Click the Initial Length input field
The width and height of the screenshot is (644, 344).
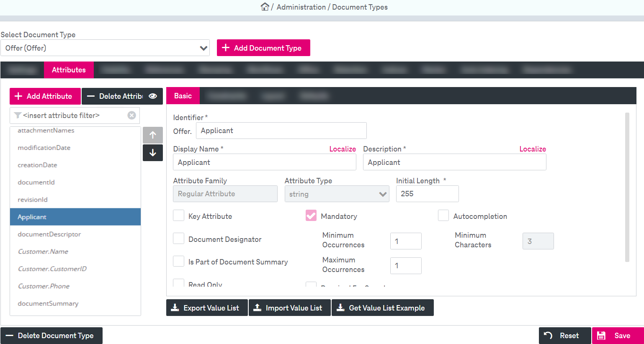point(427,194)
